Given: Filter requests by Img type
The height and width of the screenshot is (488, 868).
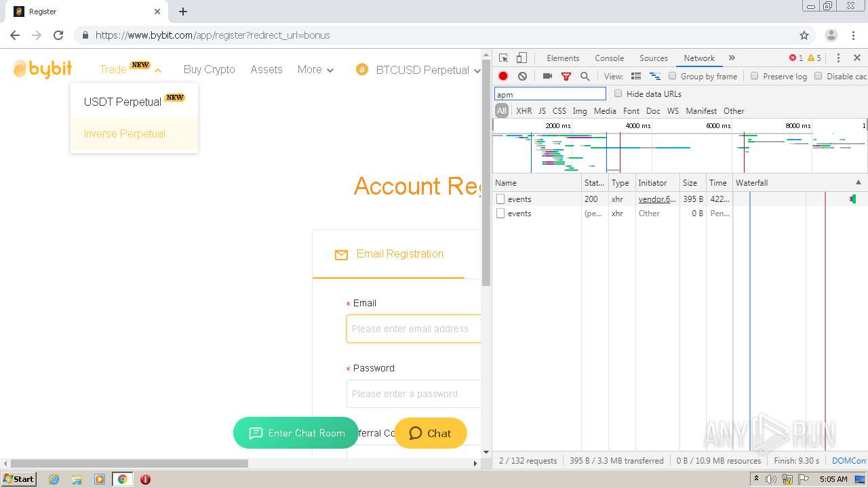Looking at the screenshot, I should [x=579, y=110].
